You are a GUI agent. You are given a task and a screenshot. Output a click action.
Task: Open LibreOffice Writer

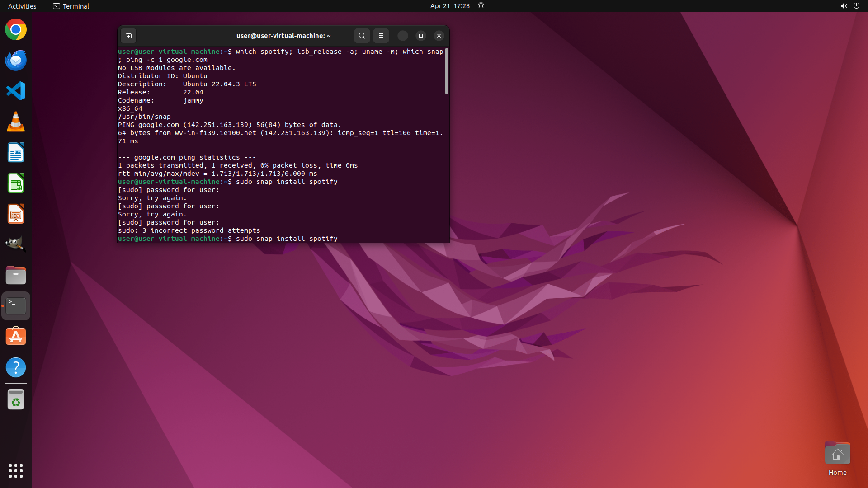point(16,153)
